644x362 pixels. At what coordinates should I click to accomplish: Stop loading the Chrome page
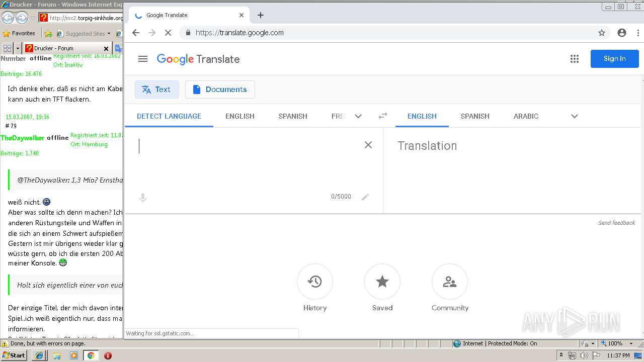point(168,33)
